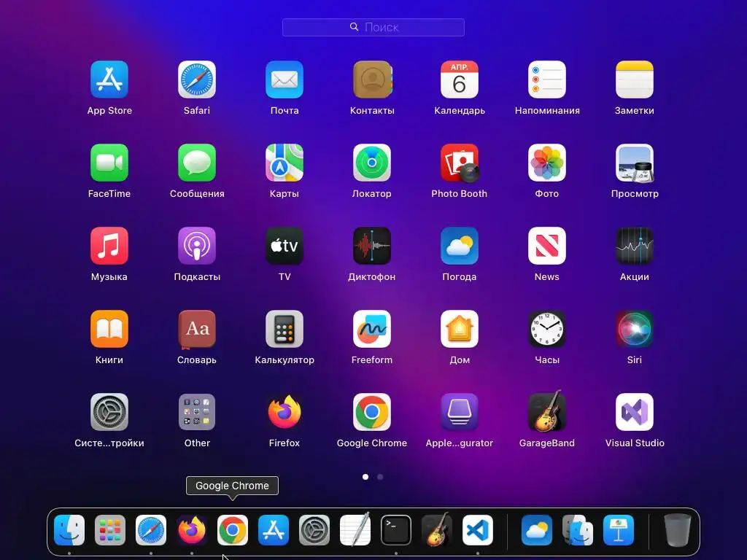Open the Дом home app
Screen dimensions: 747x560
point(460,329)
